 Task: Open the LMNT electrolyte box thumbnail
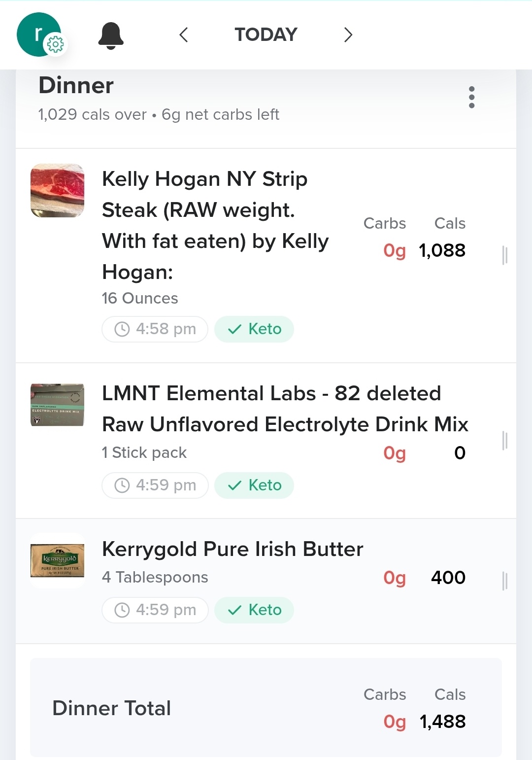(x=58, y=405)
